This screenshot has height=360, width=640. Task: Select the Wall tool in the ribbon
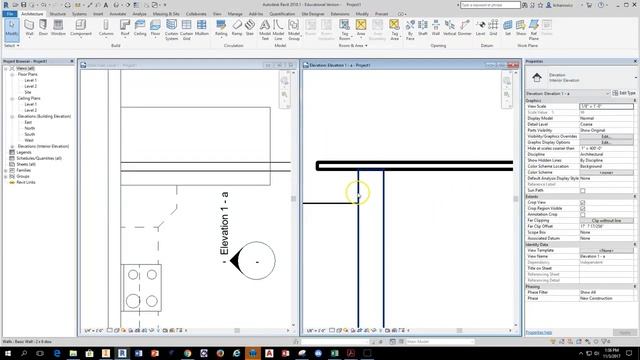point(29,28)
